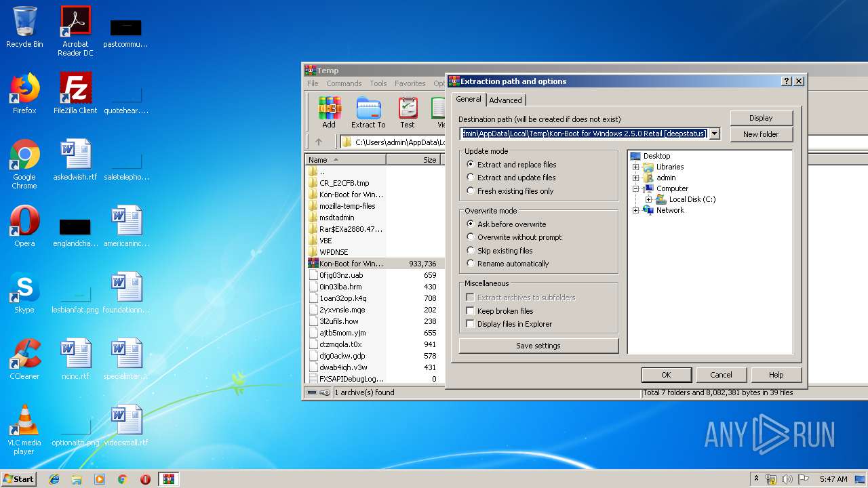Click the Extract To toolbar icon
Image resolution: width=868 pixels, height=488 pixels.
click(x=368, y=112)
